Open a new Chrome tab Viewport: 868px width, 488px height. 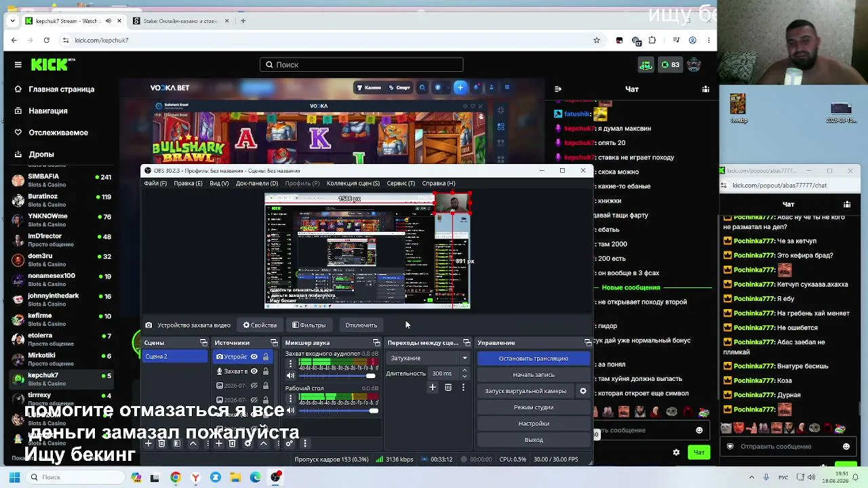(x=243, y=20)
